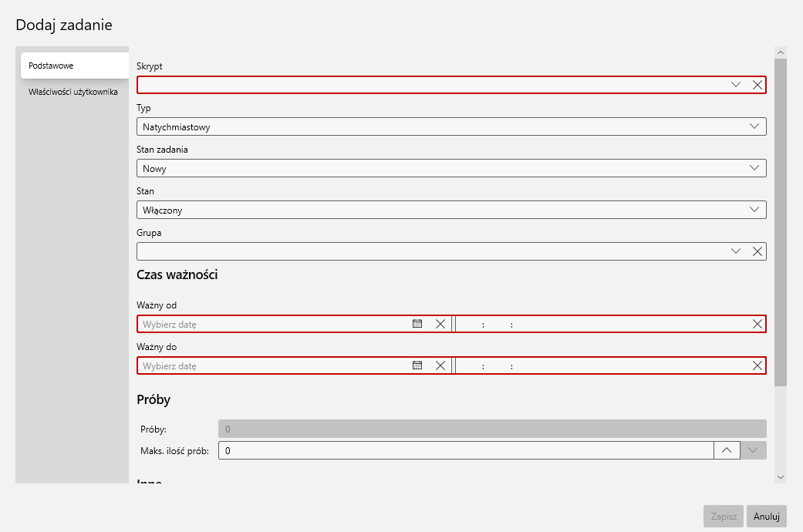Clear the Ważny do date
803x532 pixels.
(440, 365)
